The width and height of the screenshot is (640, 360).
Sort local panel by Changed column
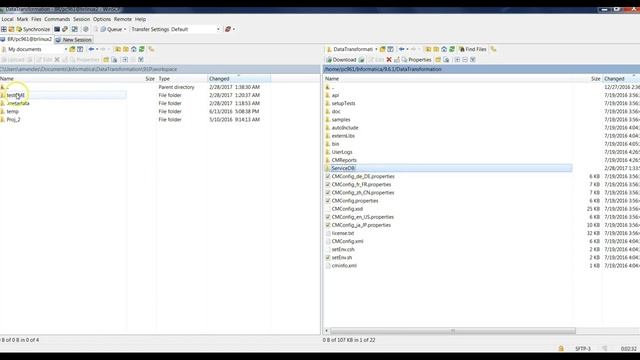(239, 79)
